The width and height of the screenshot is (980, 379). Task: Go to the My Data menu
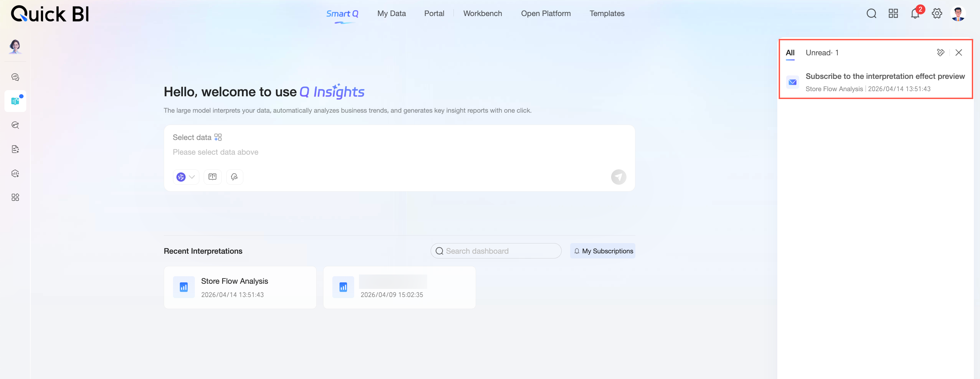pos(391,14)
